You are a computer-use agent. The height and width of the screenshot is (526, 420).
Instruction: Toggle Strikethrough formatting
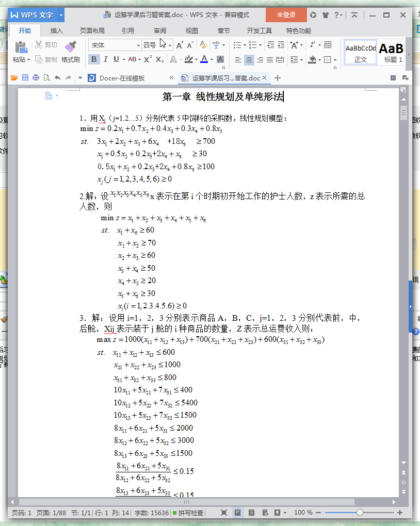click(x=132, y=59)
